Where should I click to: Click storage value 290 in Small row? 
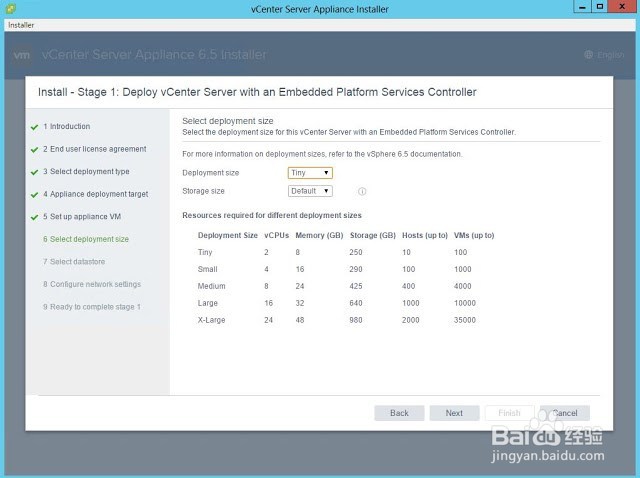point(356,269)
